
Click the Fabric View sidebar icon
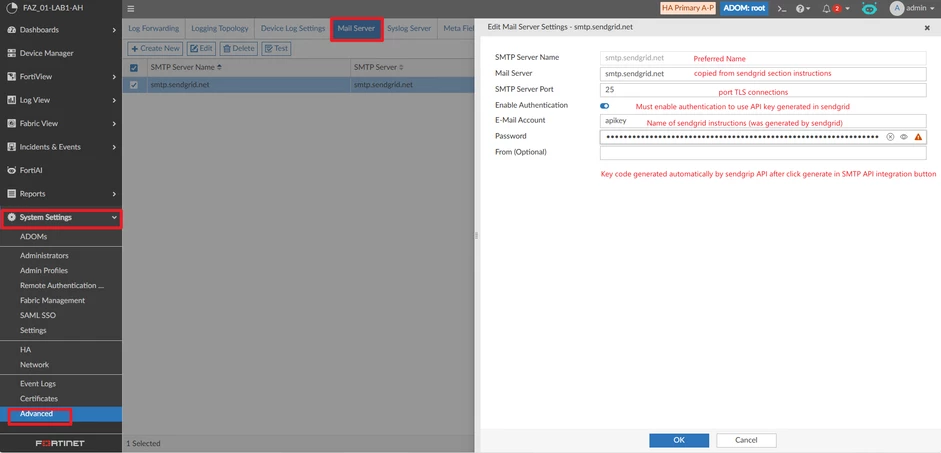(11, 124)
